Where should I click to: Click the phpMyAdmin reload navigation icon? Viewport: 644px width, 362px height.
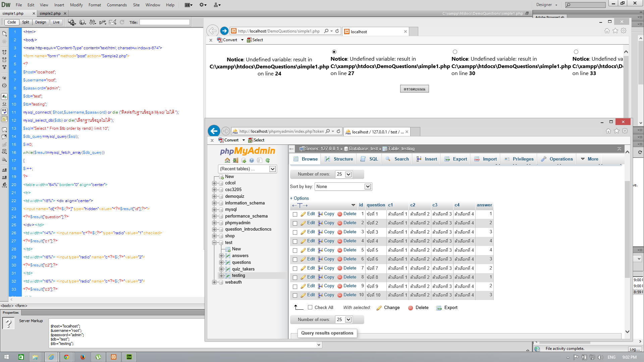click(x=268, y=160)
